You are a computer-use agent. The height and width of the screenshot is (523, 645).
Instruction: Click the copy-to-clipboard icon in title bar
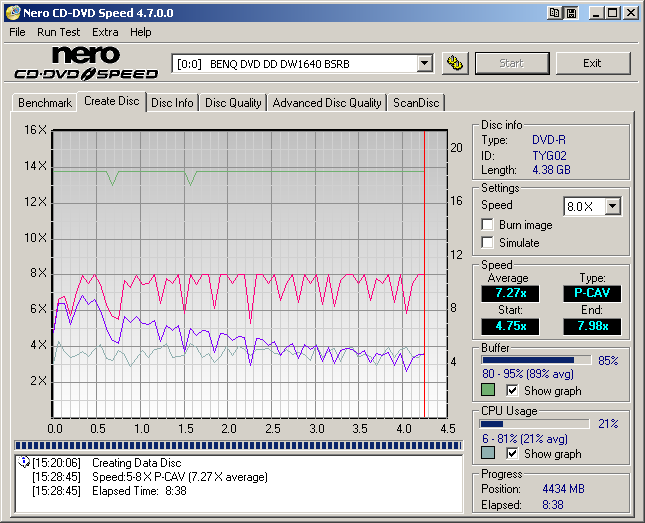tap(554, 13)
